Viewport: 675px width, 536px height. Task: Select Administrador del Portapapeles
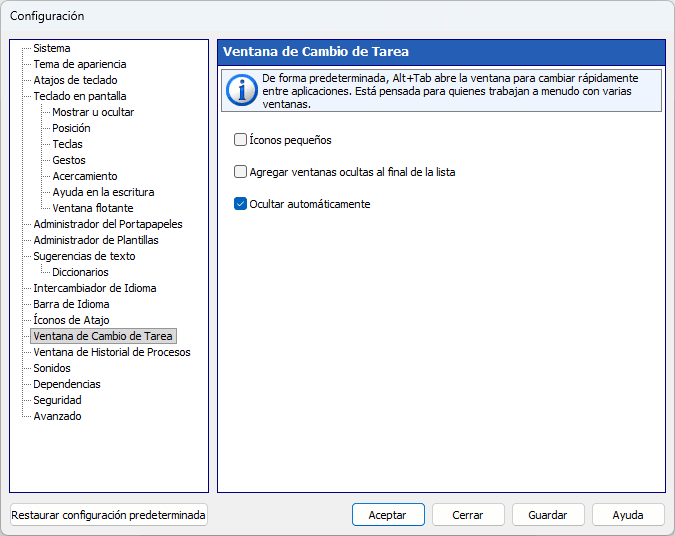pos(108,224)
